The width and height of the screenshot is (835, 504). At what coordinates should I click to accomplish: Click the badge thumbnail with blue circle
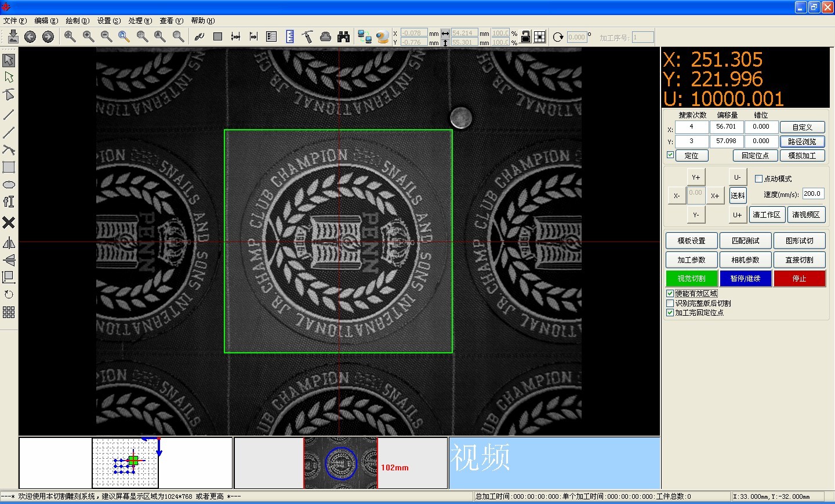click(x=340, y=463)
